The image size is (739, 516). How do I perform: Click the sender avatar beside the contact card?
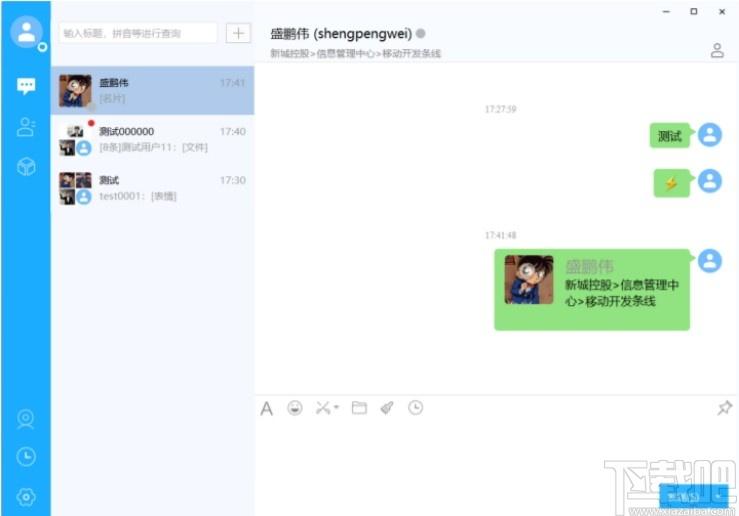[x=710, y=261]
